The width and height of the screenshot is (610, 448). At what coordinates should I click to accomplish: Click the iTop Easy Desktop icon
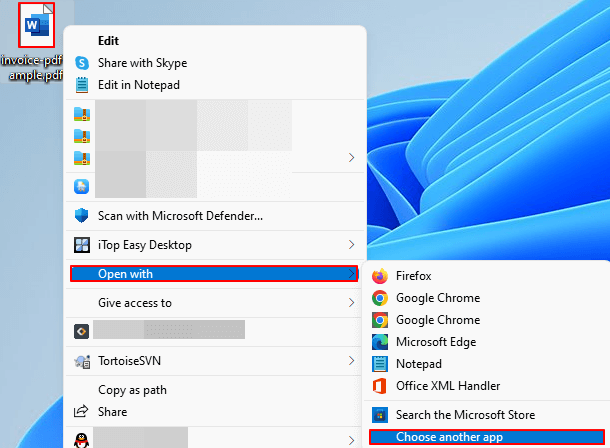point(82,245)
